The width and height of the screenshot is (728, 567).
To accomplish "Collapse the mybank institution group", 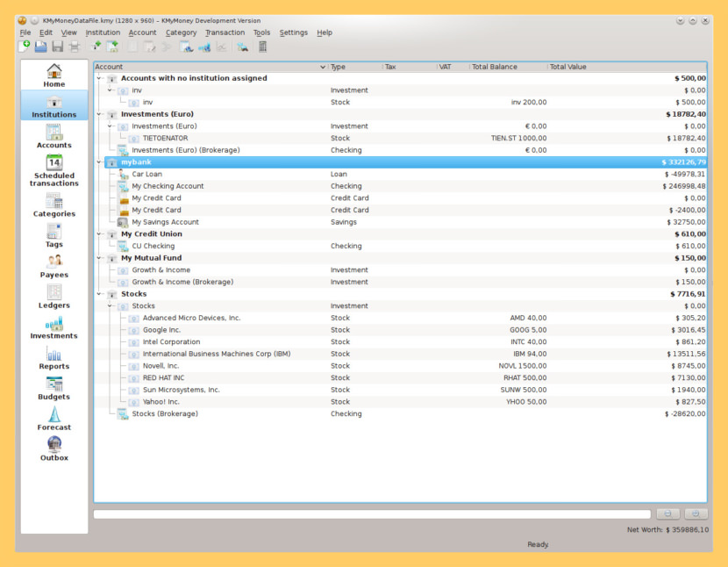I will [x=99, y=162].
